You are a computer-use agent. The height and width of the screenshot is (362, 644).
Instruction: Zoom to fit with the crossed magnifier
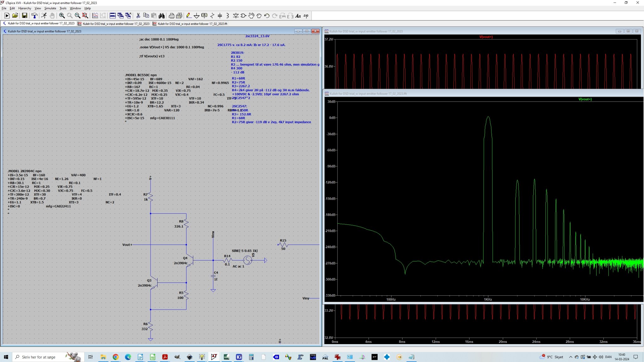[85, 16]
